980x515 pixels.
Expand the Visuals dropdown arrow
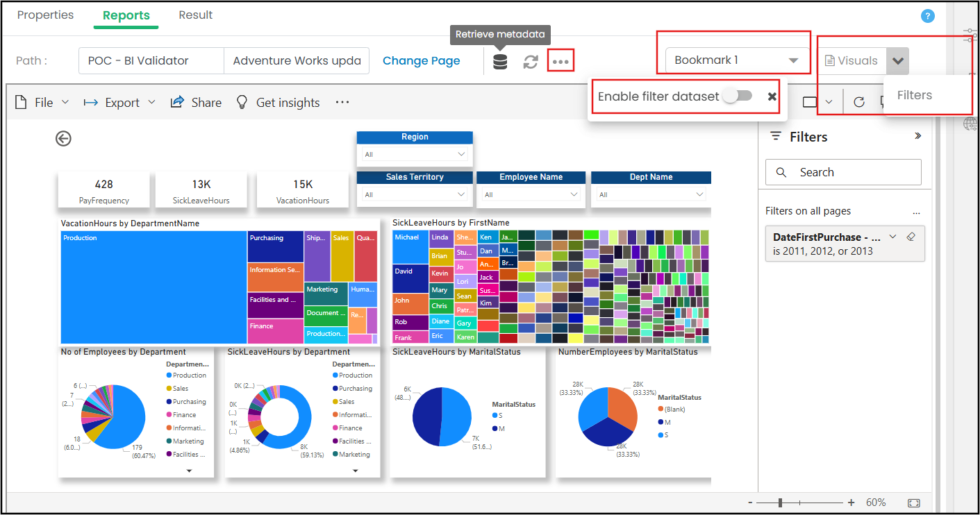pyautogui.click(x=897, y=61)
